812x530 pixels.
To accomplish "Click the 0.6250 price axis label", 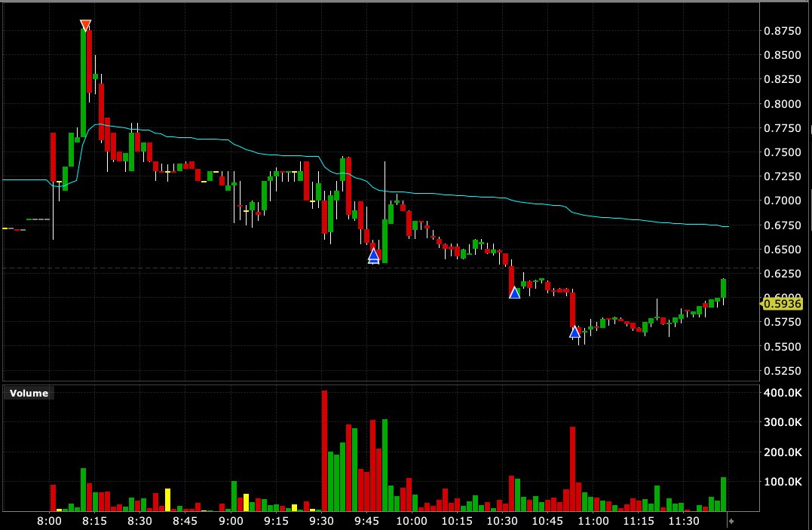I will (783, 273).
